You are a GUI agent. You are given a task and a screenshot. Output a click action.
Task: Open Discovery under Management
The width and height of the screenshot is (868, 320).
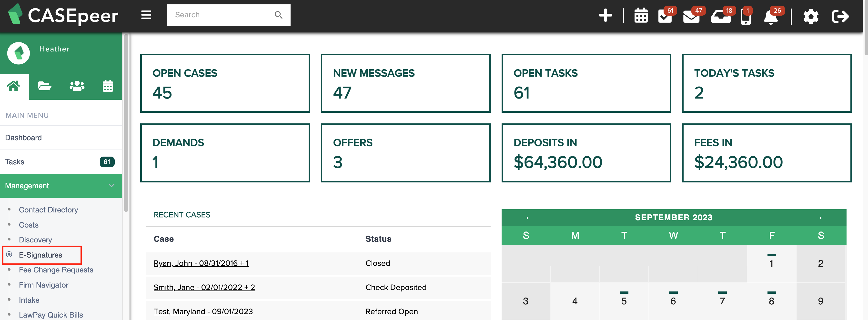tap(35, 240)
